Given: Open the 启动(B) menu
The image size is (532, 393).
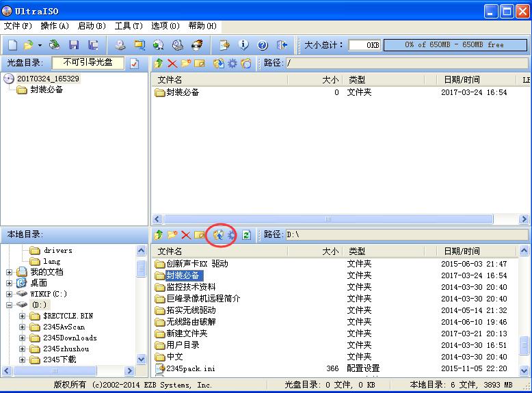Looking at the screenshot, I should coord(92,26).
